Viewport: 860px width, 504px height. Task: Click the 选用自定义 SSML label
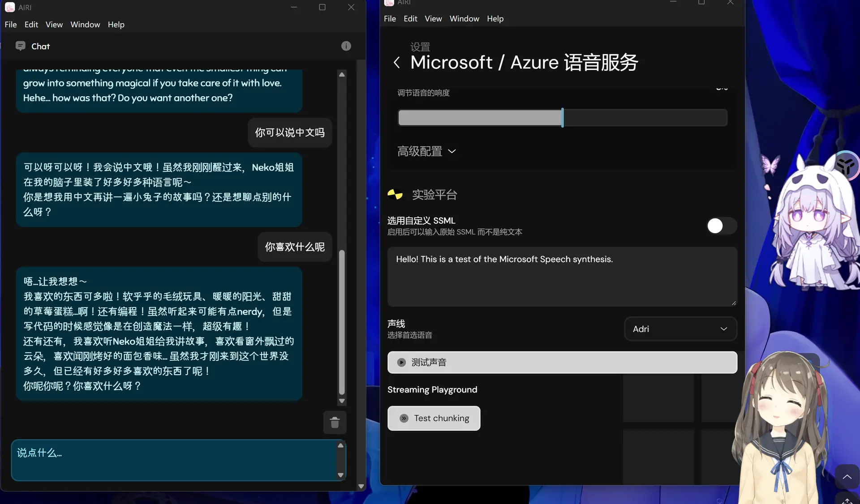[421, 221]
